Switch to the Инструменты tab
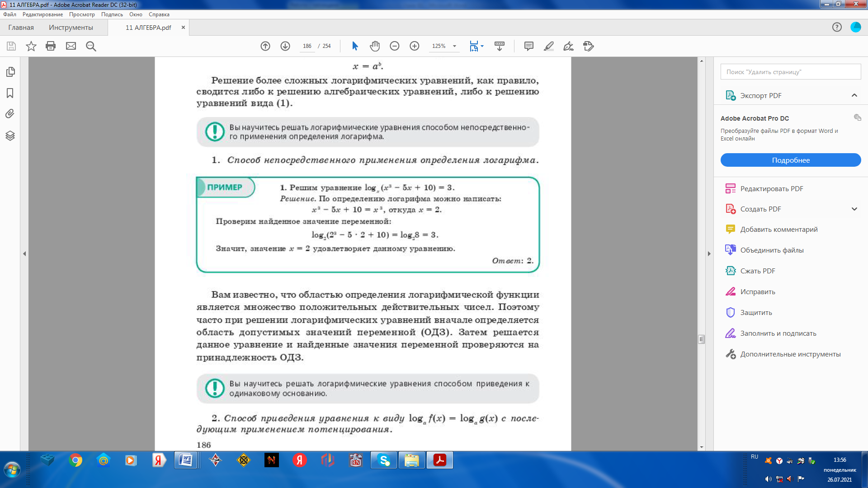 [71, 28]
